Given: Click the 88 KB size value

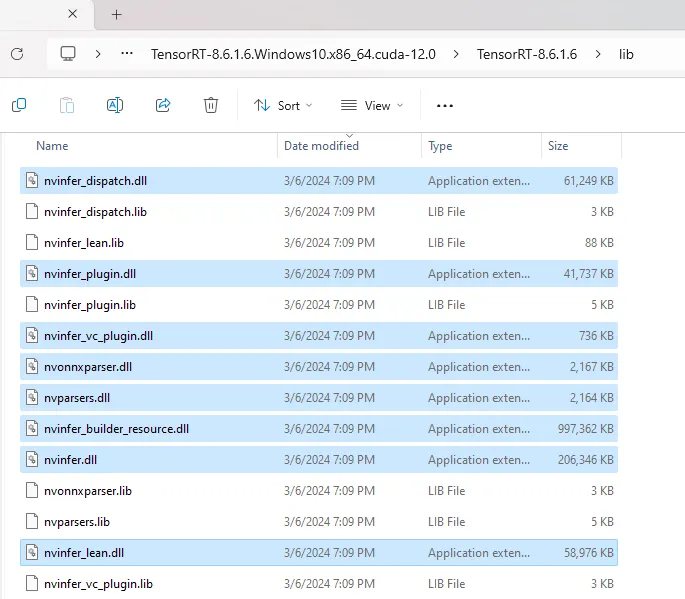Looking at the screenshot, I should (x=599, y=243).
